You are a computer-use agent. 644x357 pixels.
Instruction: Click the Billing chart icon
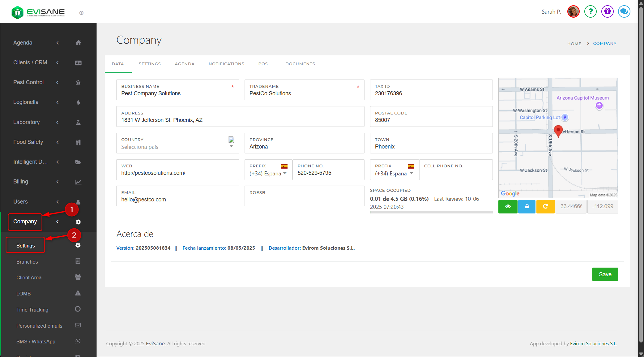78,182
